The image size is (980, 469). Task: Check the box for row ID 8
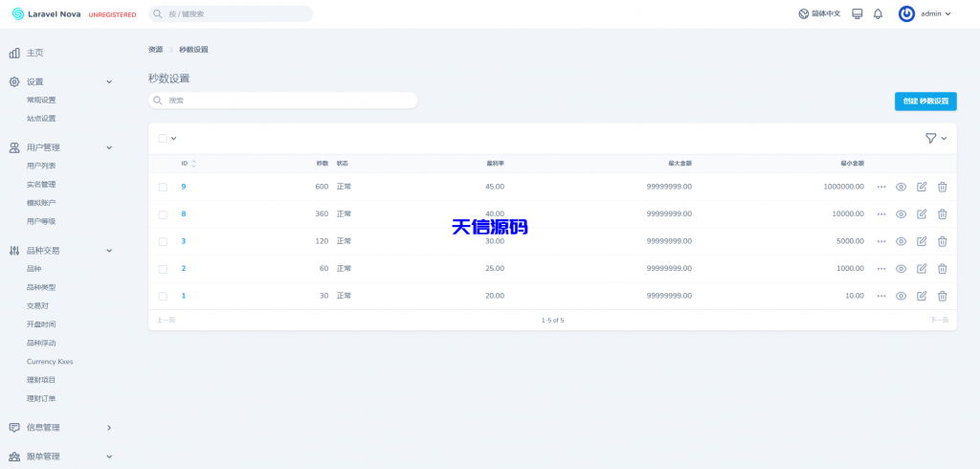(x=163, y=214)
